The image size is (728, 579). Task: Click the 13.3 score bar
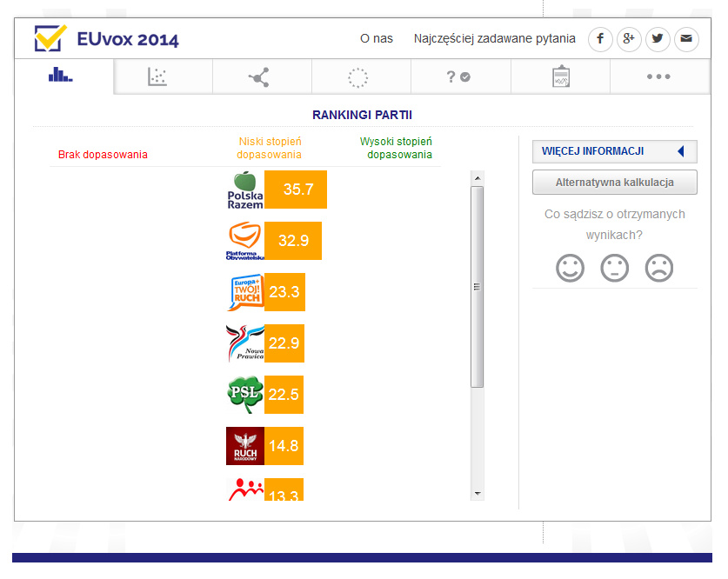point(284,489)
